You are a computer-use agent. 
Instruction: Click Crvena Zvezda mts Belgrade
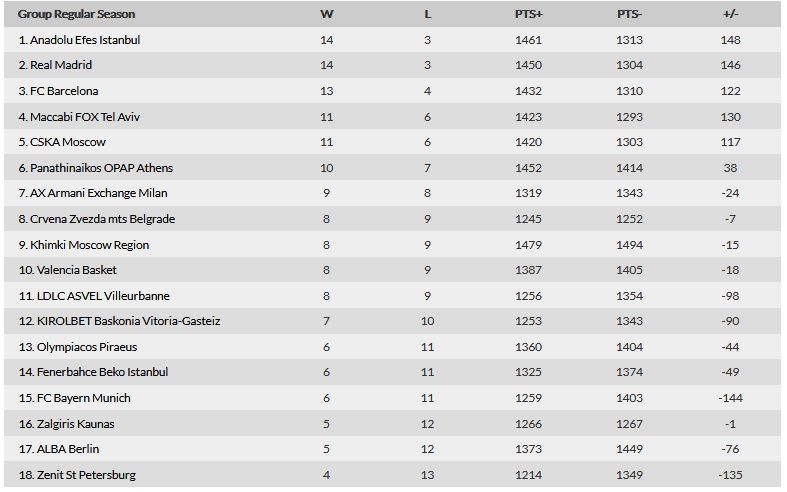tap(102, 219)
